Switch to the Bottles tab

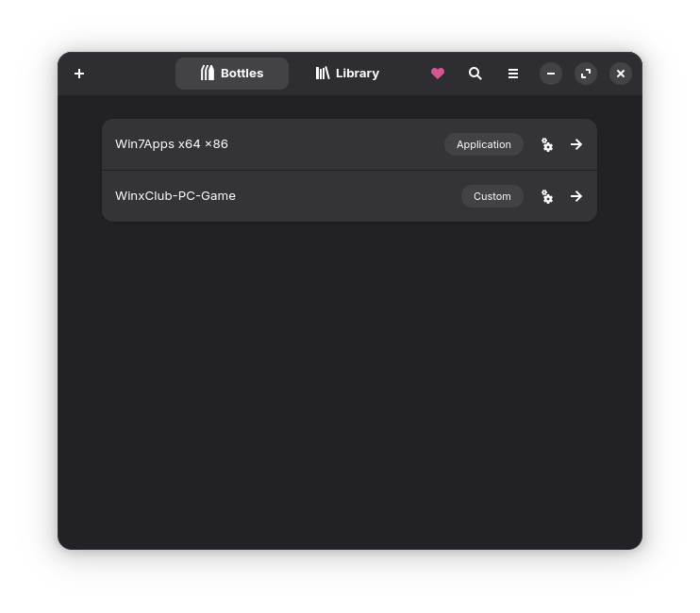point(232,74)
